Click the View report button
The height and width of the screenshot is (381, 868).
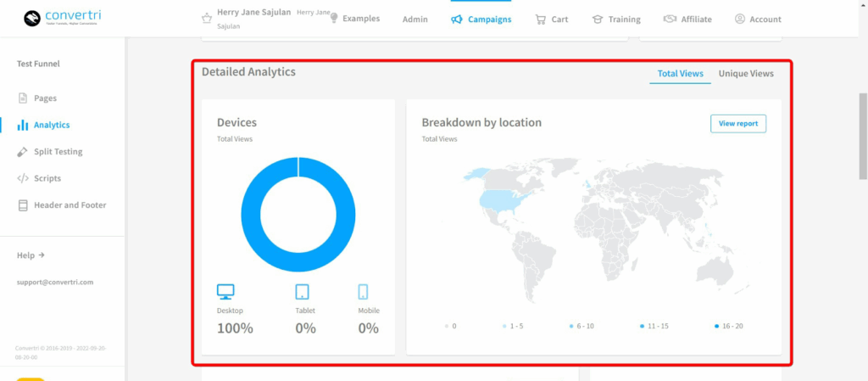tap(737, 124)
